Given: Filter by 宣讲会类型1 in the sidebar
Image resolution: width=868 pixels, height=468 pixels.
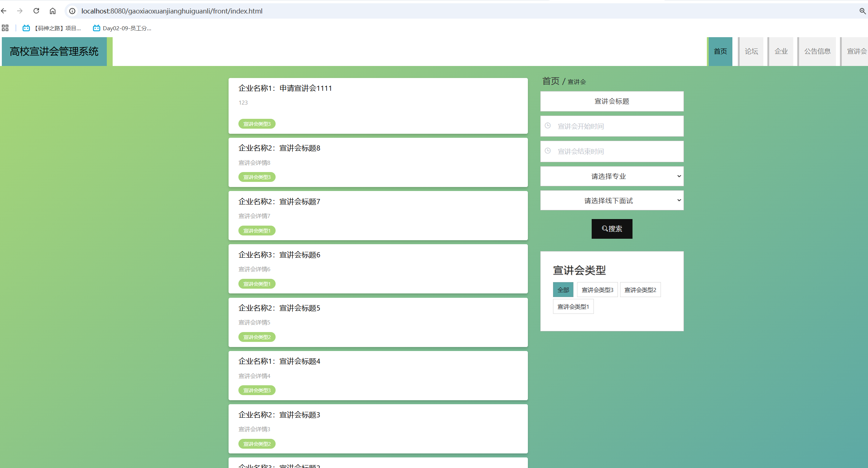Looking at the screenshot, I should 573,307.
